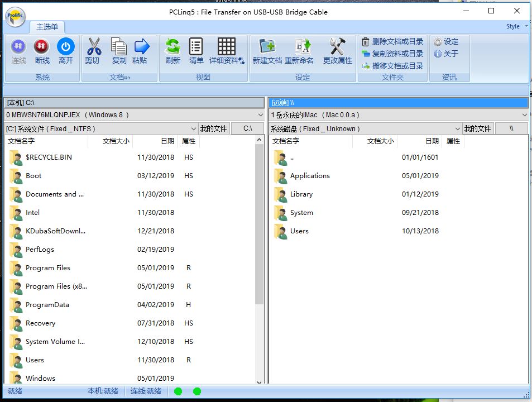Click the local C:\ path button
The height and width of the screenshot is (402, 532).
pos(248,128)
